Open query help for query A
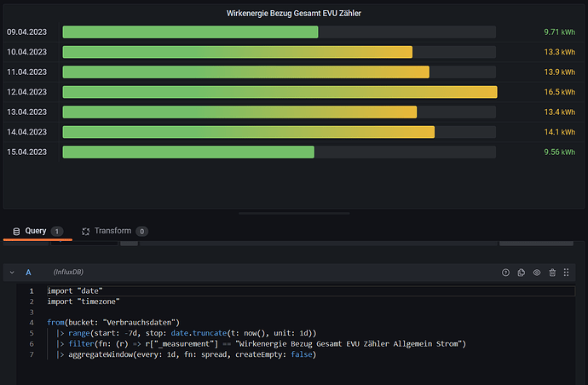588x385 pixels. pyautogui.click(x=505, y=273)
